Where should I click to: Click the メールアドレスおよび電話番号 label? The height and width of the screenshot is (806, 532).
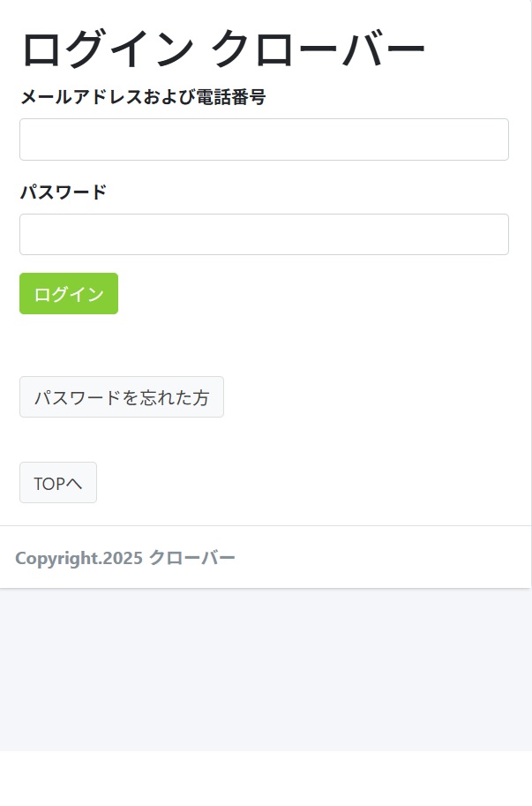click(x=143, y=97)
